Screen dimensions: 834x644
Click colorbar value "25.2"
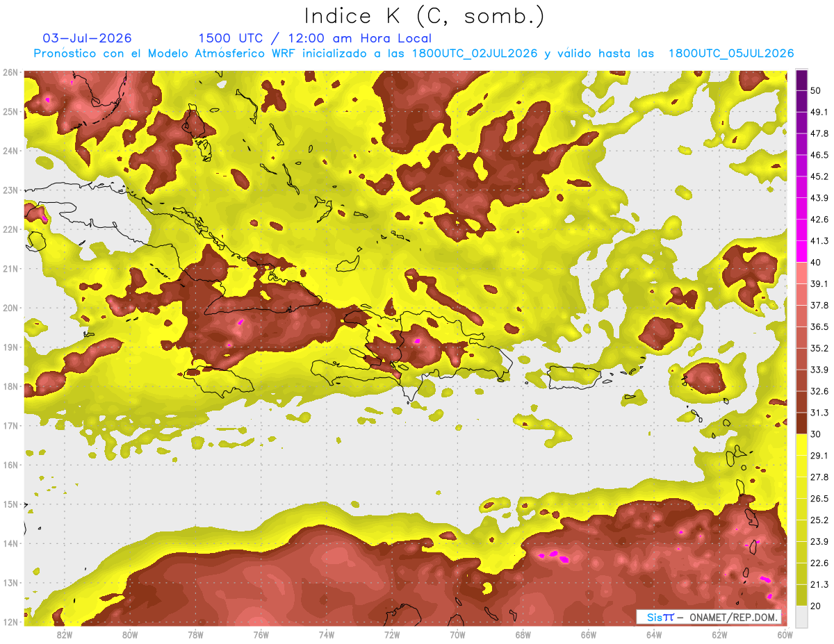[819, 520]
